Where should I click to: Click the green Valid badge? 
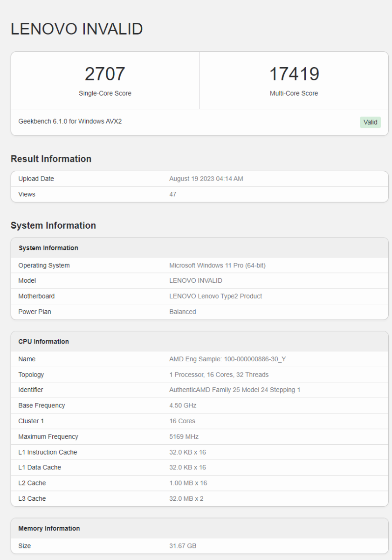click(x=371, y=122)
